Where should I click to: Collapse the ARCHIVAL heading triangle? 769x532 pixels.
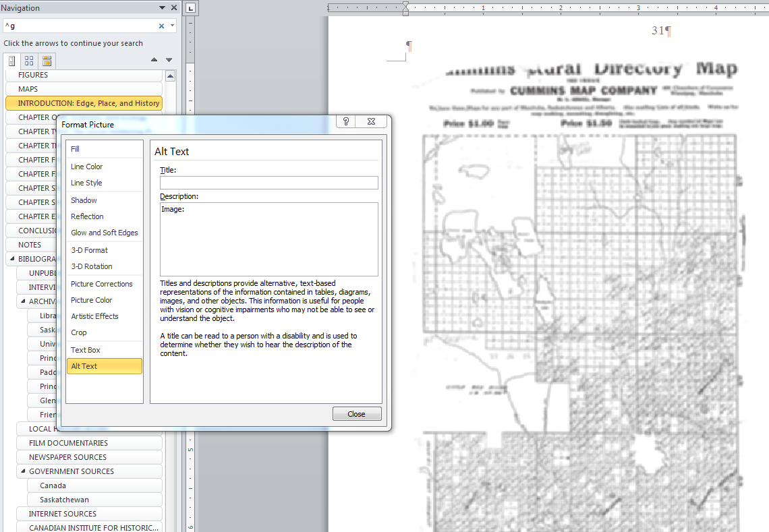coord(23,301)
